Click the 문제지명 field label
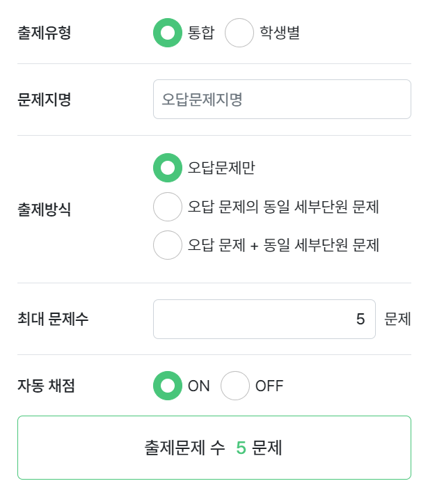This screenshot has width=428, height=504. [x=45, y=100]
